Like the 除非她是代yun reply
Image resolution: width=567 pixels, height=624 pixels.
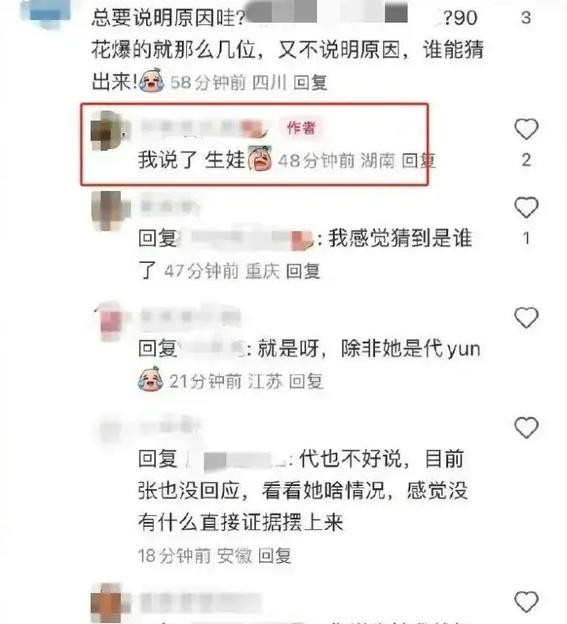coord(526,318)
